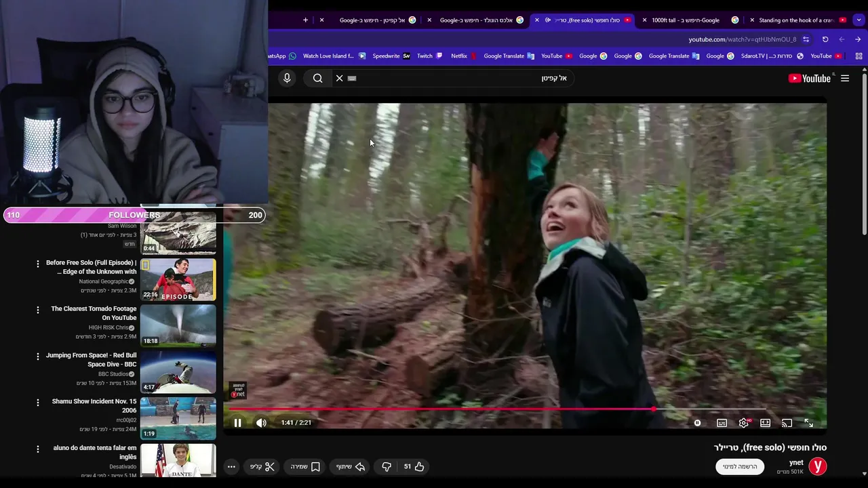Open the National Geographic channel name
Viewport: 868px width, 488px height.
(x=103, y=281)
